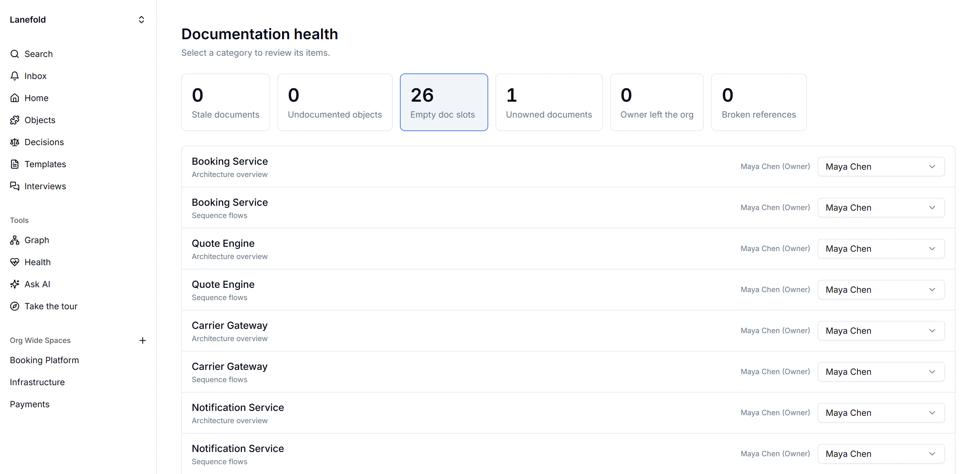Click Quote Engine title above Architecture overview
Screen dimensions: 980x474
(x=223, y=243)
